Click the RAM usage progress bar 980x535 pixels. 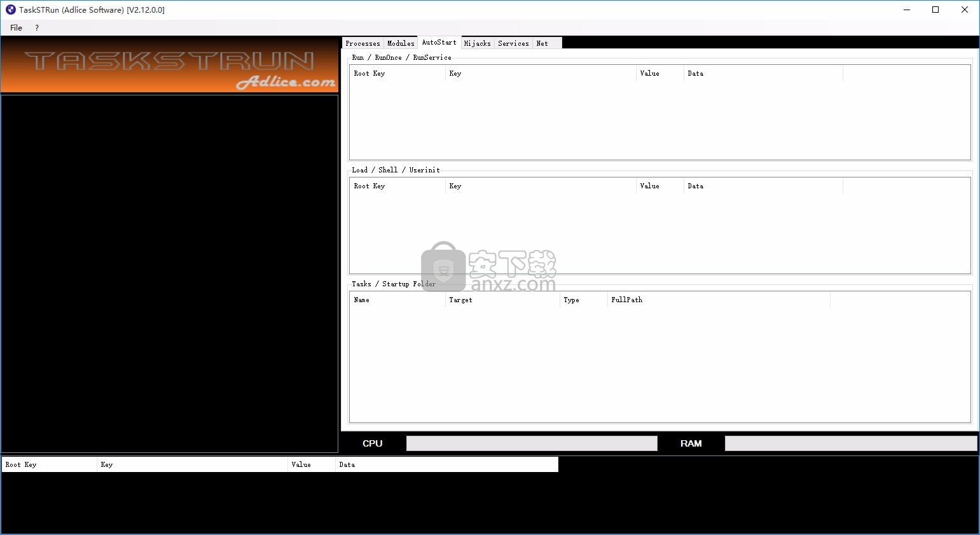pos(851,443)
